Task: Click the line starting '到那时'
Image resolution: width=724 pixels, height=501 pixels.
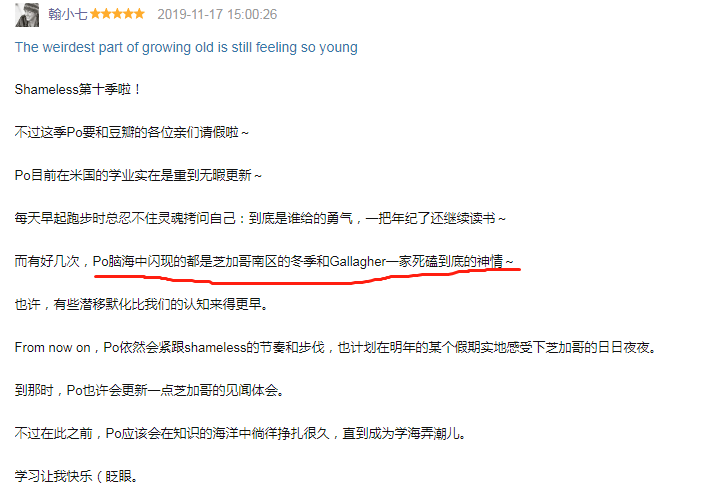Action: point(150,390)
